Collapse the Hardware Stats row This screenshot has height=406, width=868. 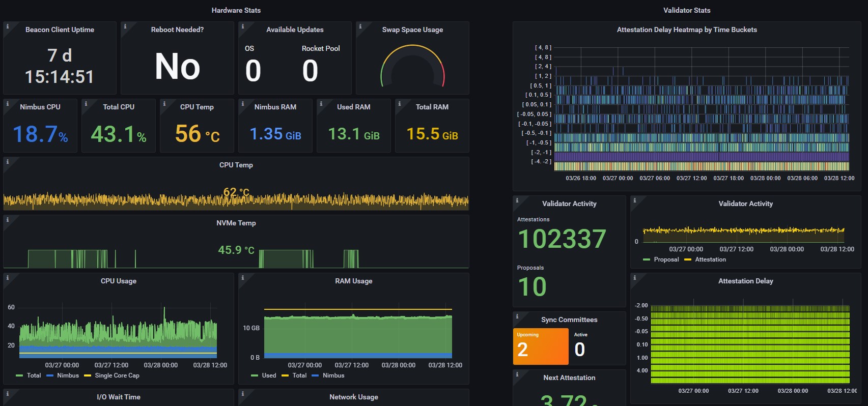pos(236,10)
